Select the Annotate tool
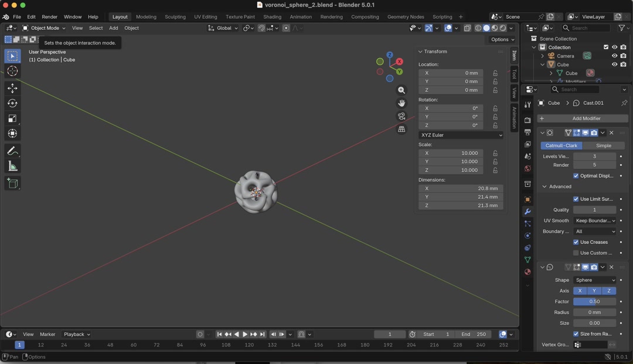The width and height of the screenshot is (633, 364). [x=12, y=151]
